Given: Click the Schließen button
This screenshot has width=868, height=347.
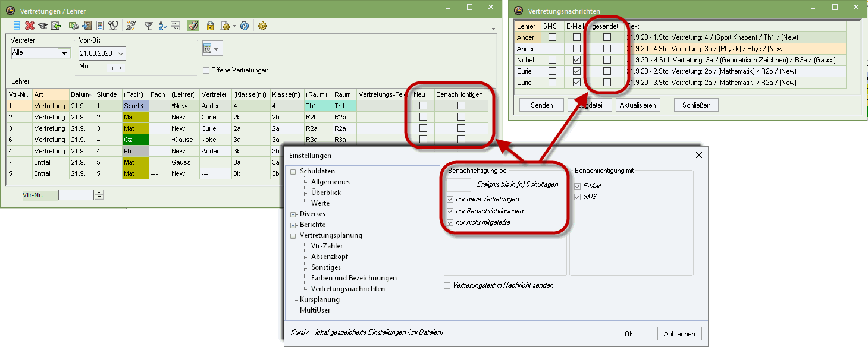Looking at the screenshot, I should [696, 105].
